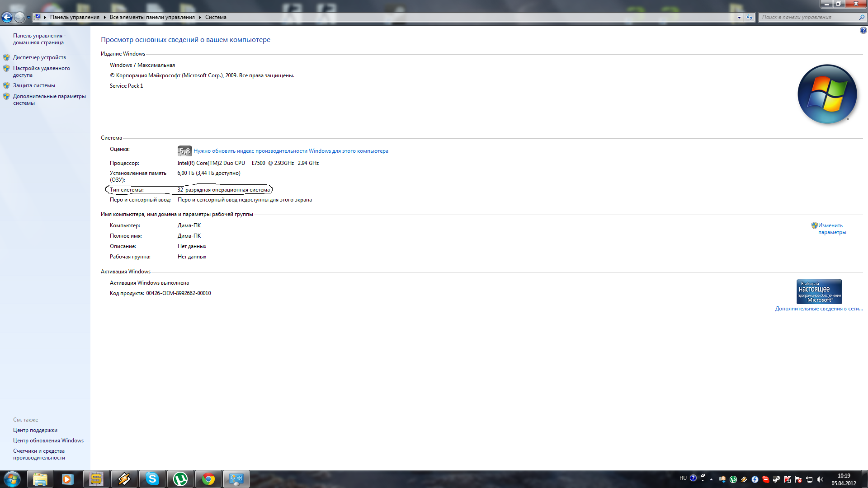Select Все элементы панели управления breadcrumb
868x488 pixels.
click(x=152, y=17)
